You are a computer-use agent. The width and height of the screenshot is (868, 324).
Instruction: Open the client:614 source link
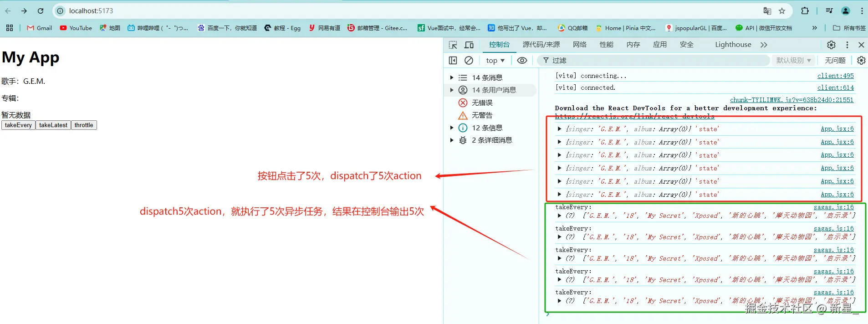click(835, 88)
